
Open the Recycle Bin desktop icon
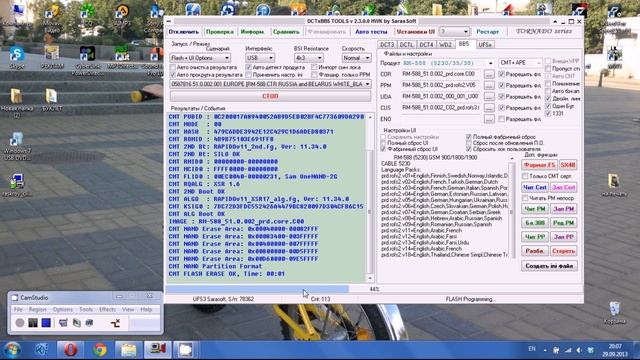click(614, 312)
